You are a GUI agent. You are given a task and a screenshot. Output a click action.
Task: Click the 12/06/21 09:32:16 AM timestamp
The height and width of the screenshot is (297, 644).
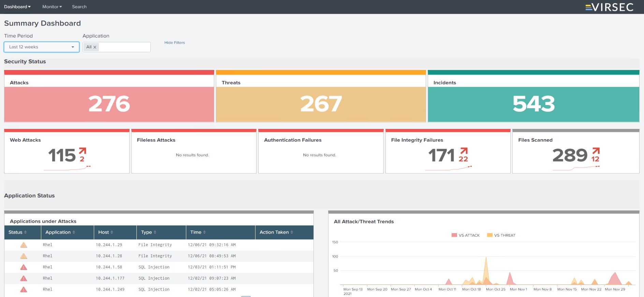(x=211, y=245)
